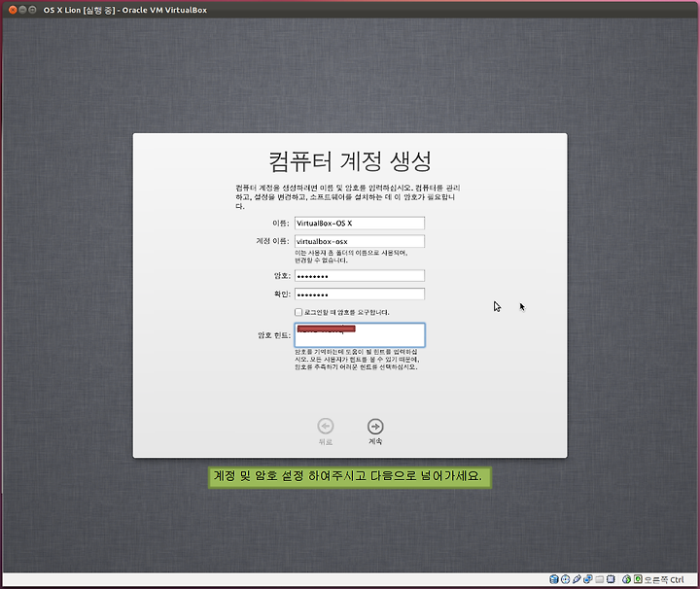
Task: Click the 계속 continue arrow button
Action: point(375,427)
